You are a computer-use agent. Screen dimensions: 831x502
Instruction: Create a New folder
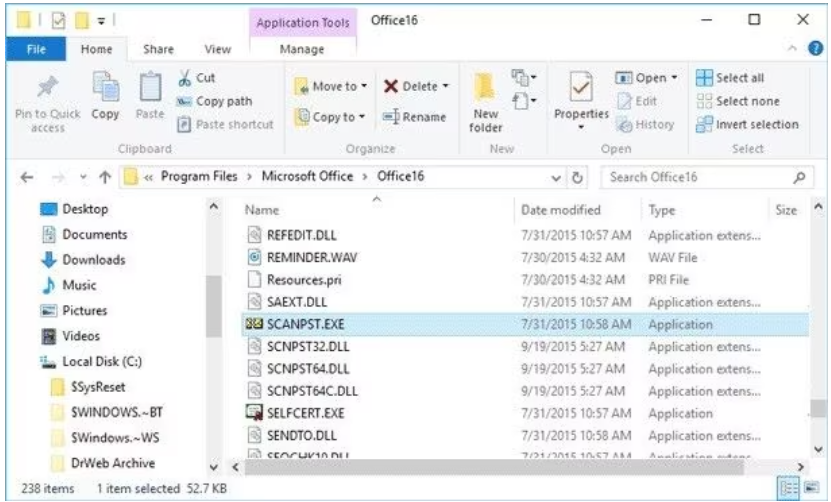485,103
